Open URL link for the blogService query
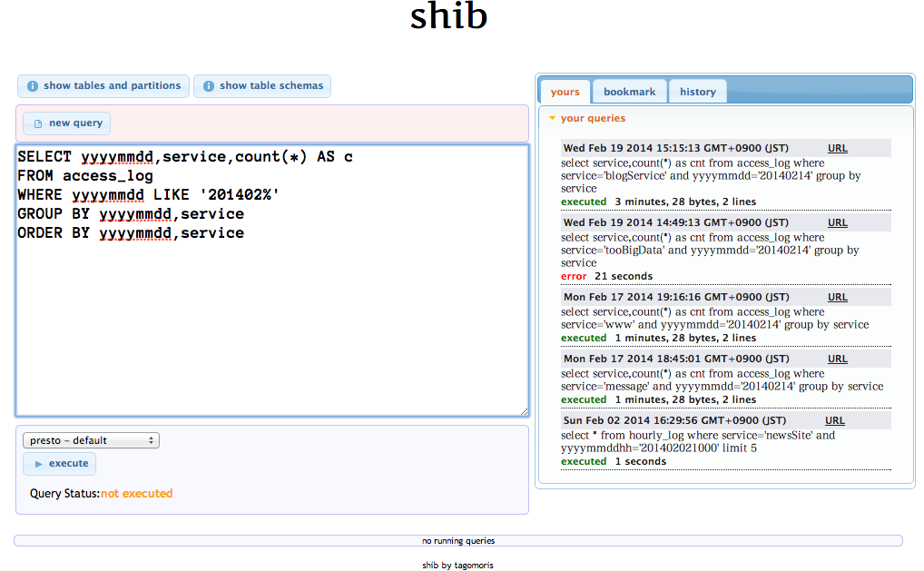The height and width of the screenshot is (571, 924). pyautogui.click(x=837, y=148)
